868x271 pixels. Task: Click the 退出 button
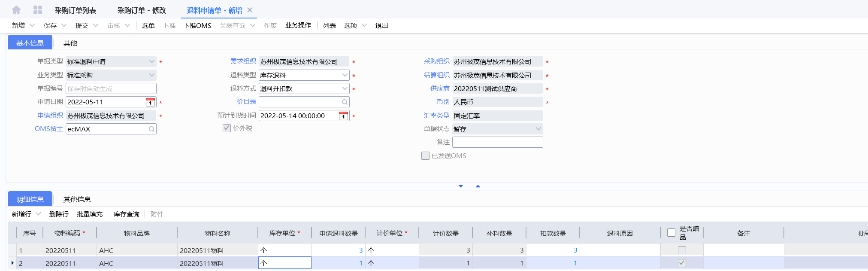[382, 26]
